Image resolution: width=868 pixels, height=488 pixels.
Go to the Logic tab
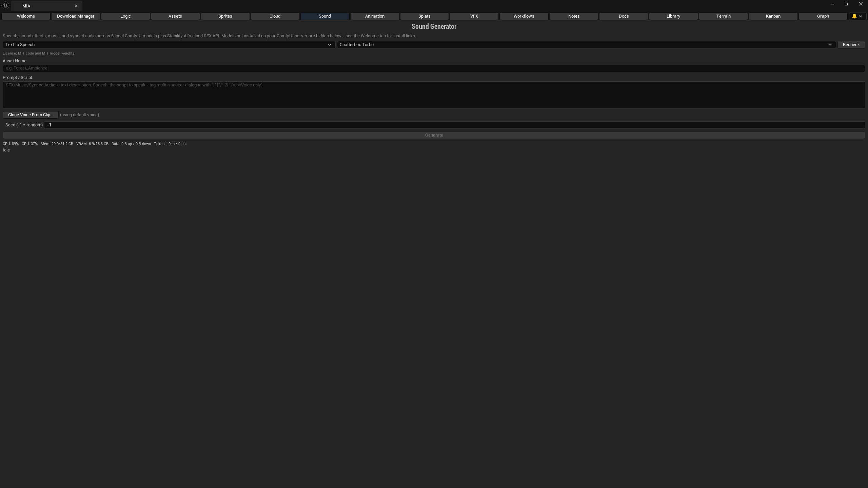[125, 16]
